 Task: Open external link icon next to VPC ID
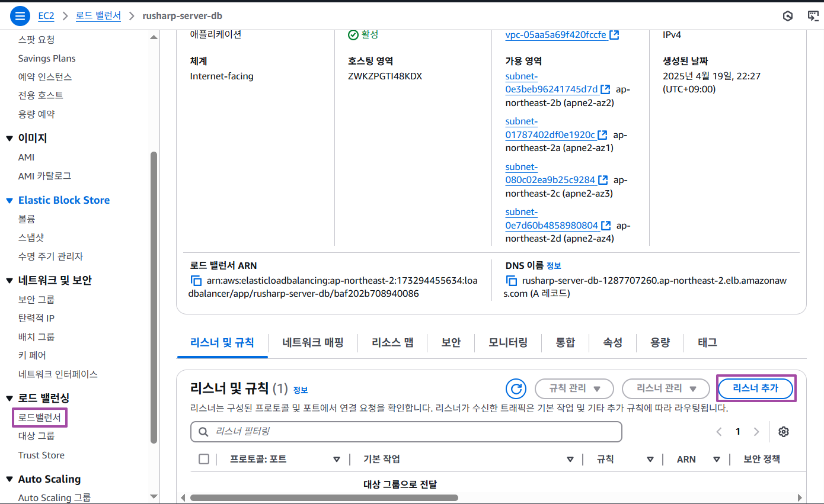click(614, 35)
